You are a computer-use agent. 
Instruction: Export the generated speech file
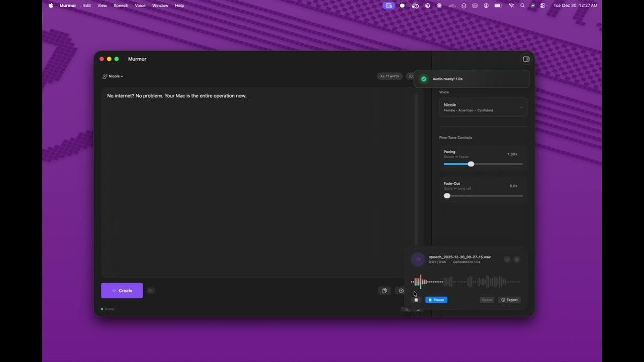pyautogui.click(x=509, y=300)
